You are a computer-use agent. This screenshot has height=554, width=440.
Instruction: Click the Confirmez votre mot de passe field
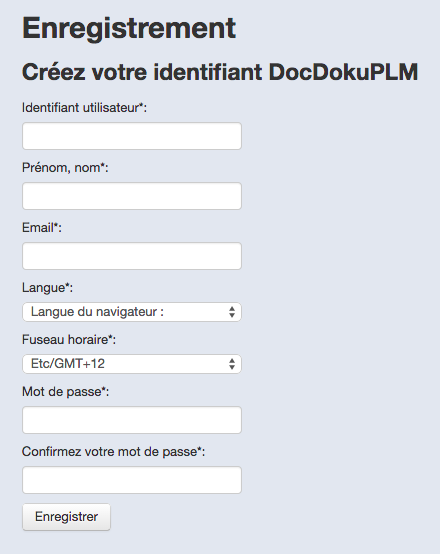pyautogui.click(x=132, y=480)
